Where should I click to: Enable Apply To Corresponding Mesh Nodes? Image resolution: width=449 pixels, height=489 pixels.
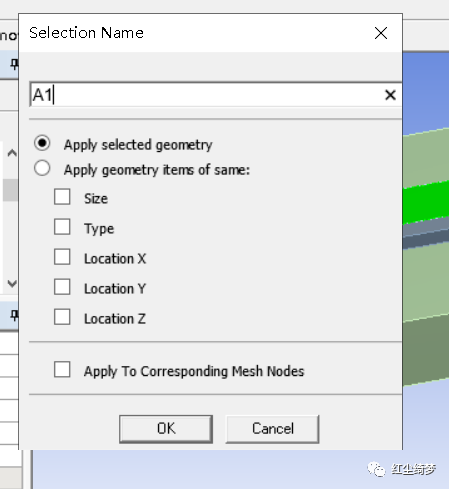point(62,369)
